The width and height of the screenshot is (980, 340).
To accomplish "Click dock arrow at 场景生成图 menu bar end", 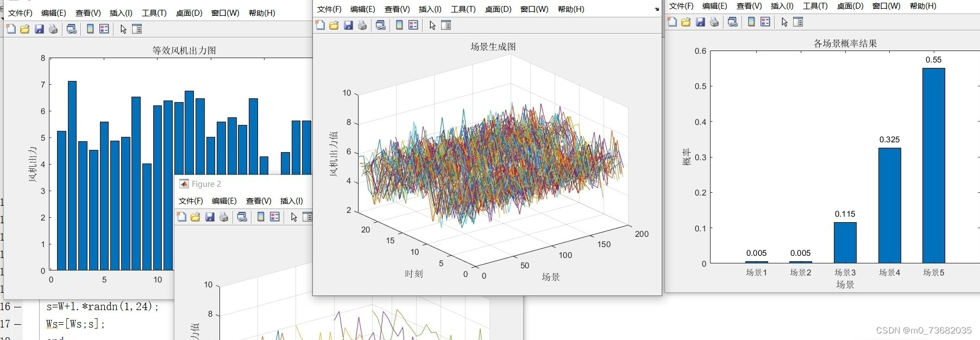I will [657, 9].
